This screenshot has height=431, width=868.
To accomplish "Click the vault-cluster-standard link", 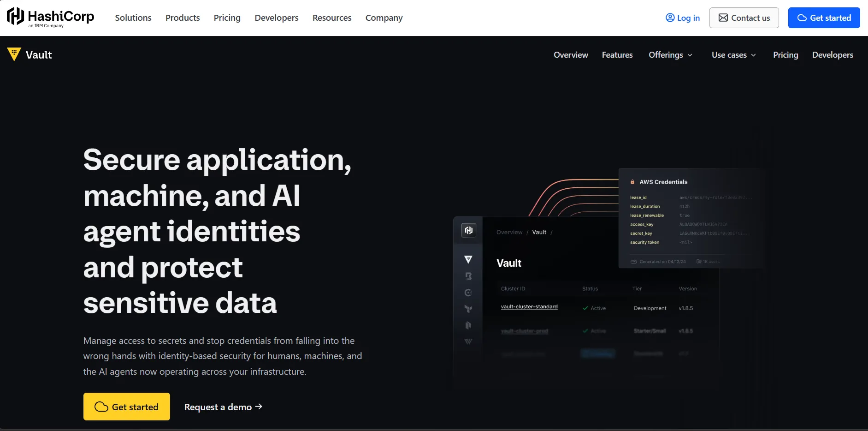I will [x=529, y=306].
